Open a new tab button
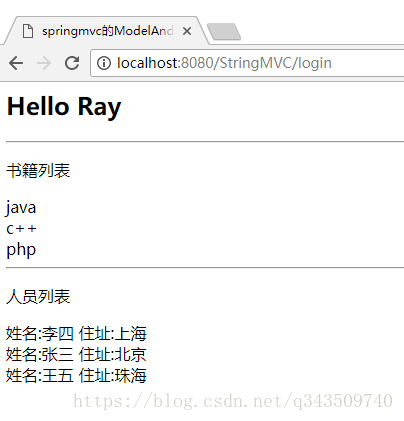 click(x=224, y=32)
